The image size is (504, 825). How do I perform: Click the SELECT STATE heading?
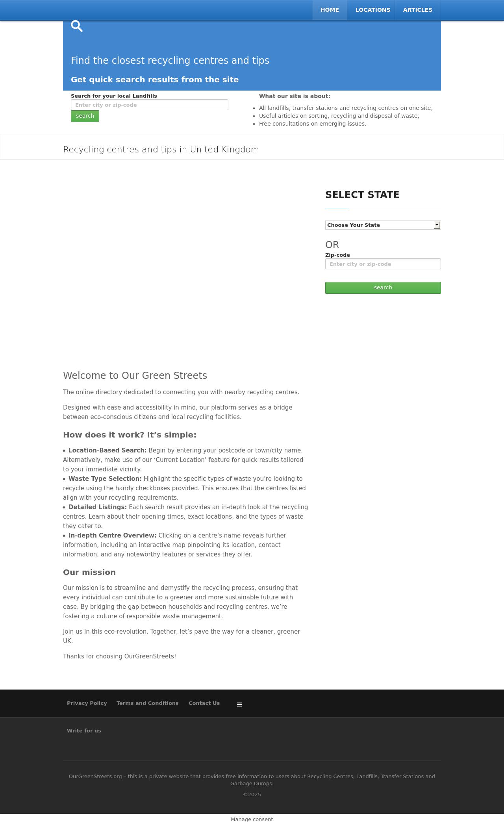[362, 195]
